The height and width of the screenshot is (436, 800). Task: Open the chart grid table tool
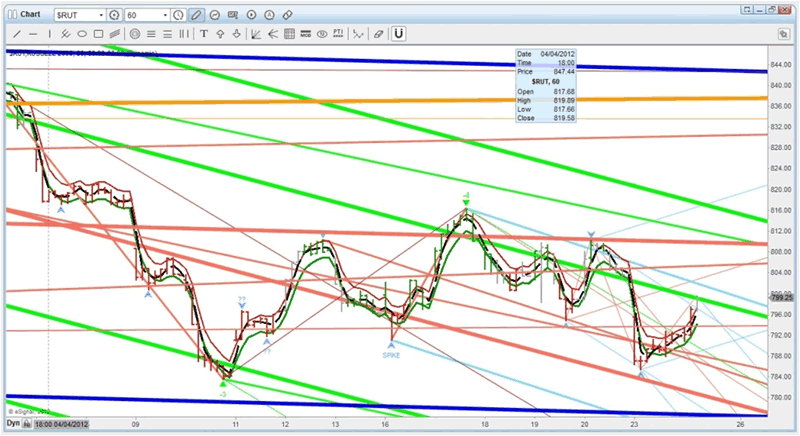(289, 33)
